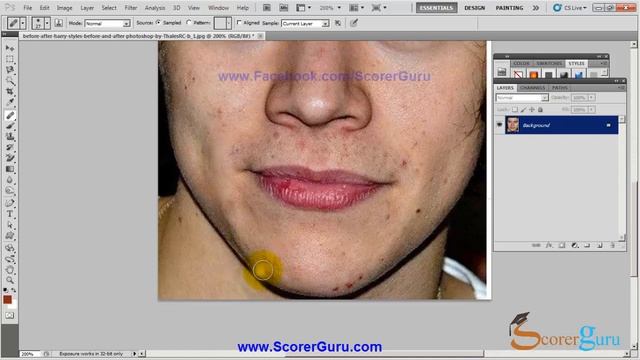Toggle lock image pixels brush icon
The width and height of the screenshot is (640, 360).
[x=524, y=109]
